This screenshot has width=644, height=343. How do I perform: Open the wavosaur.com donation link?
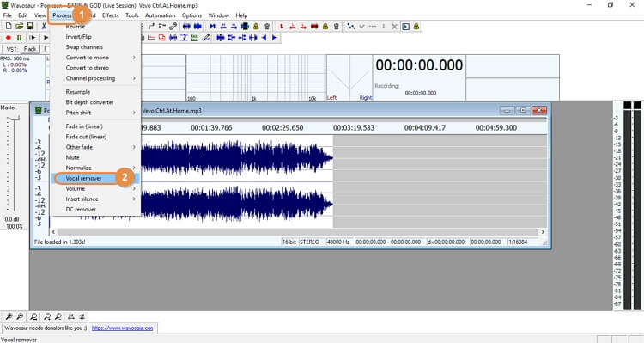[x=122, y=328]
